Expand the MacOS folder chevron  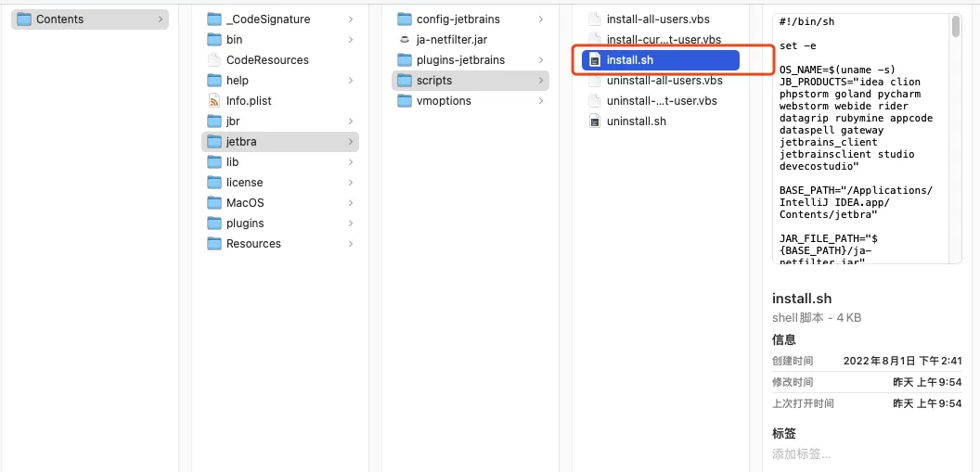coord(351,203)
